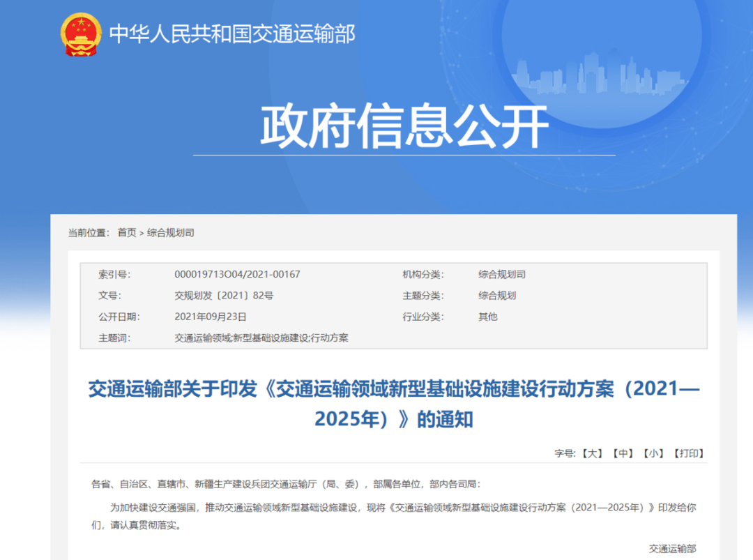Open 综合规划司 breadcrumb link

(x=171, y=233)
